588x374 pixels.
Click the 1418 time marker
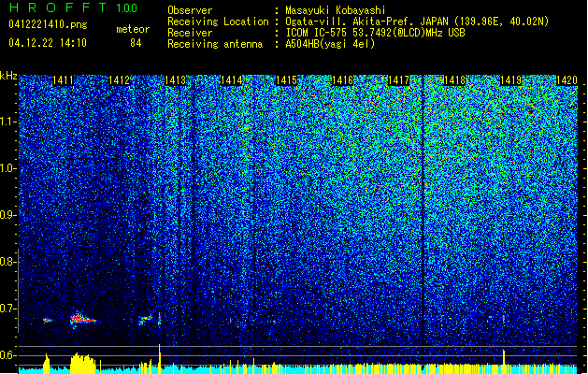click(454, 80)
